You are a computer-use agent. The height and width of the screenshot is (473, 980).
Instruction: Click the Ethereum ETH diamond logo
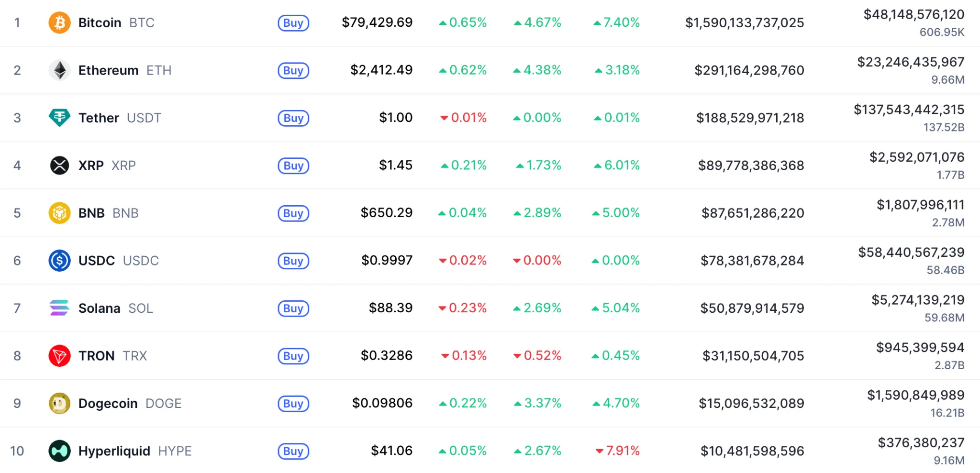pyautogui.click(x=59, y=70)
